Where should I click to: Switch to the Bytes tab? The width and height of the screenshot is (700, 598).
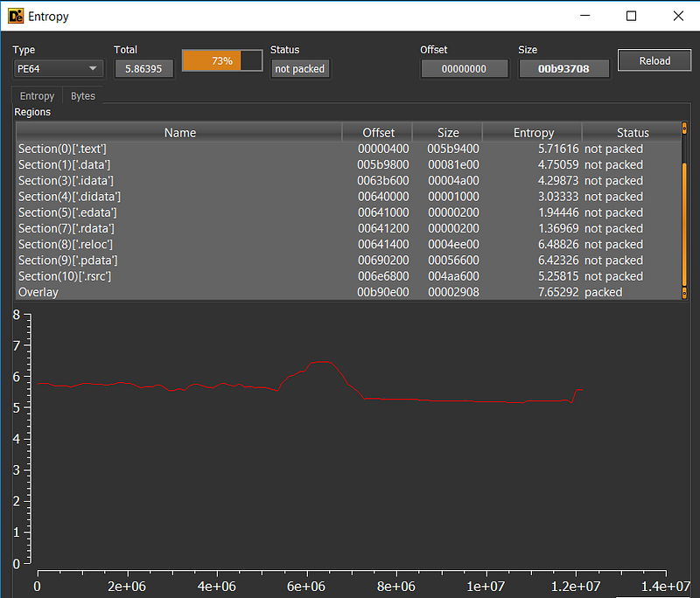(83, 96)
